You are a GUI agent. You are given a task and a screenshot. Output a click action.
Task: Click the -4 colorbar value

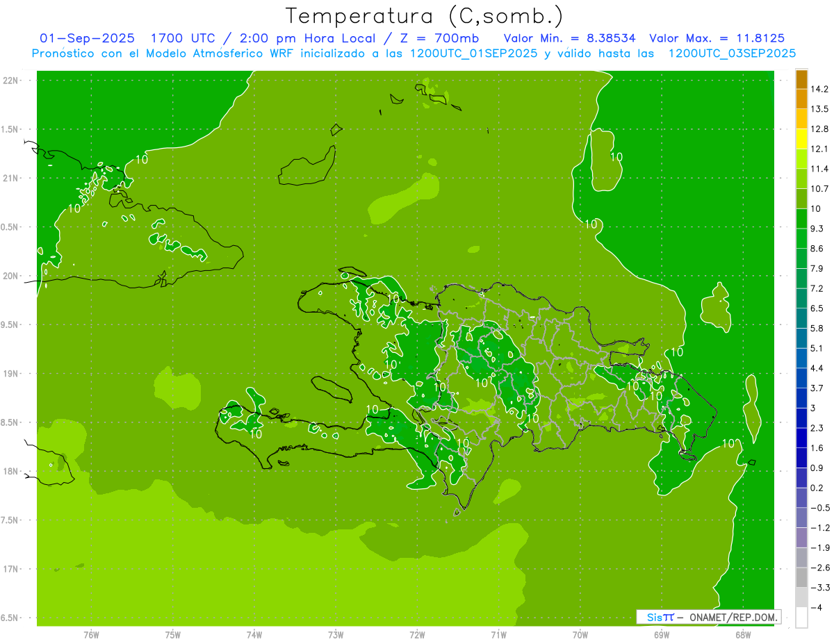(x=817, y=608)
